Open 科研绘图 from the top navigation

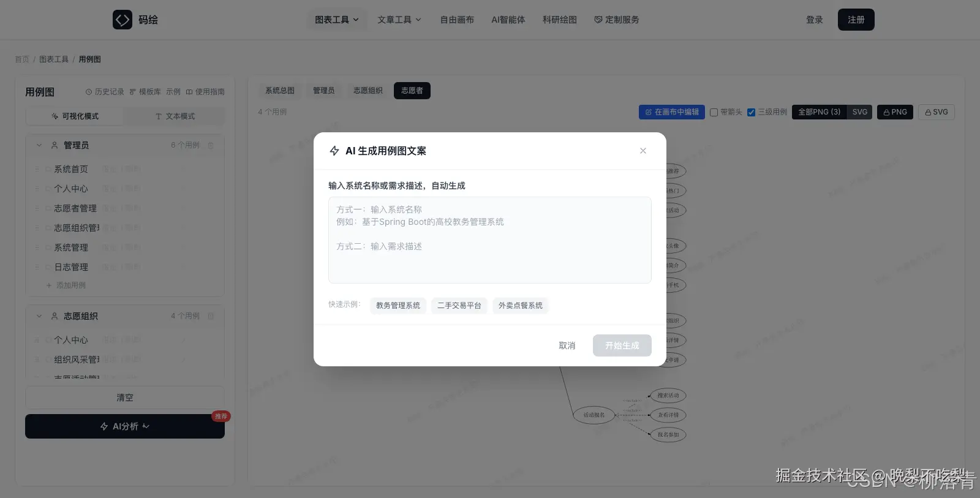[560, 20]
